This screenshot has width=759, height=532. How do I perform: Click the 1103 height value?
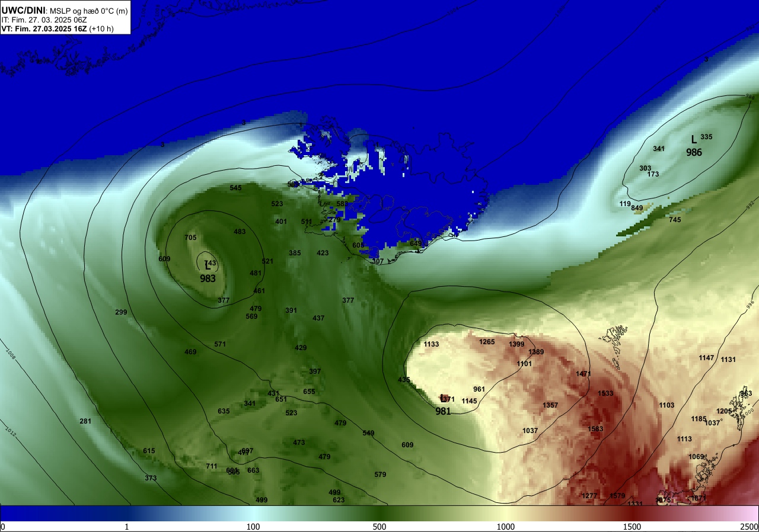pyautogui.click(x=666, y=405)
